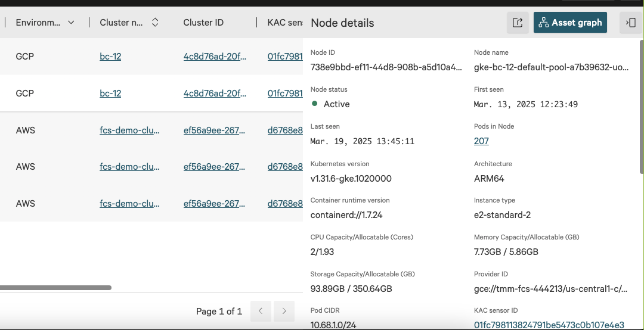Open Pods in Node count 207
This screenshot has height=330, width=644.
tap(481, 141)
